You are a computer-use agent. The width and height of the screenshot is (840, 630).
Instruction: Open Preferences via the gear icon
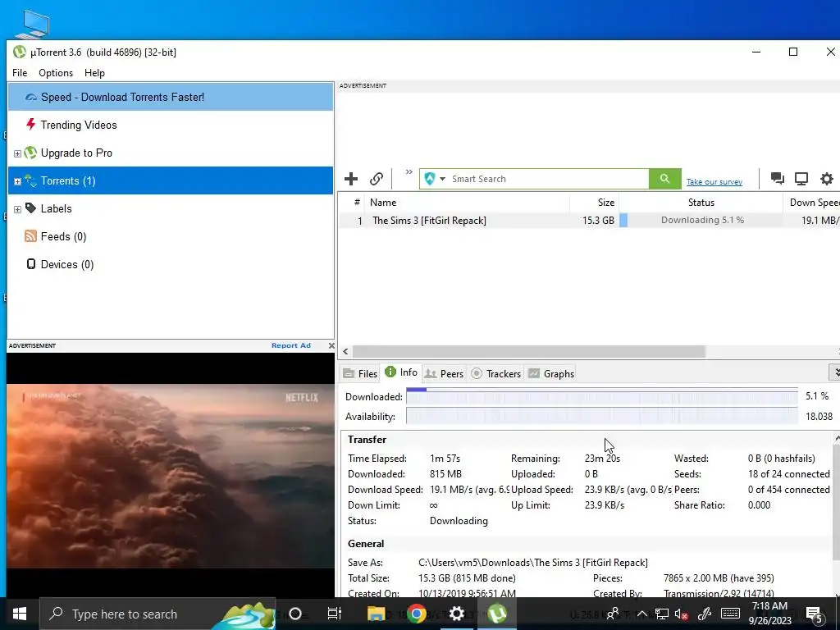(x=827, y=178)
